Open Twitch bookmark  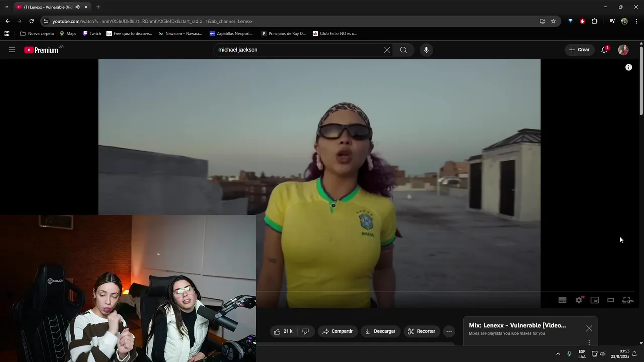click(x=92, y=34)
